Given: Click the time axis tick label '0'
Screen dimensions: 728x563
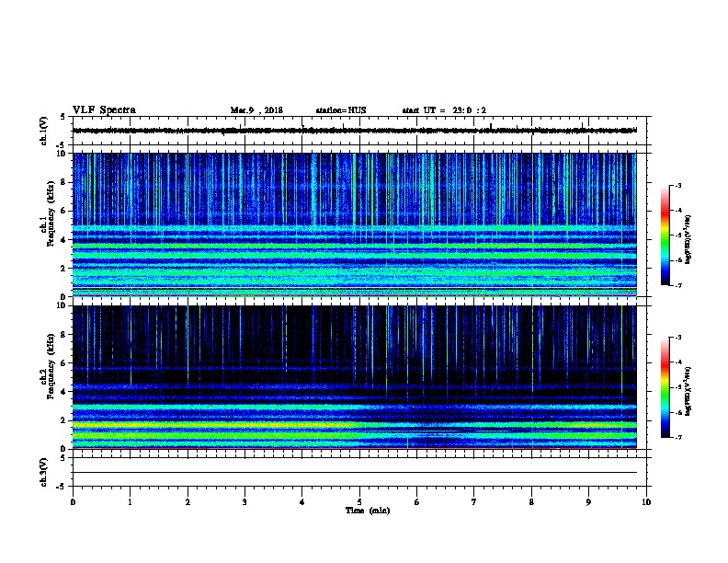Looking at the screenshot, I should pos(73,502).
